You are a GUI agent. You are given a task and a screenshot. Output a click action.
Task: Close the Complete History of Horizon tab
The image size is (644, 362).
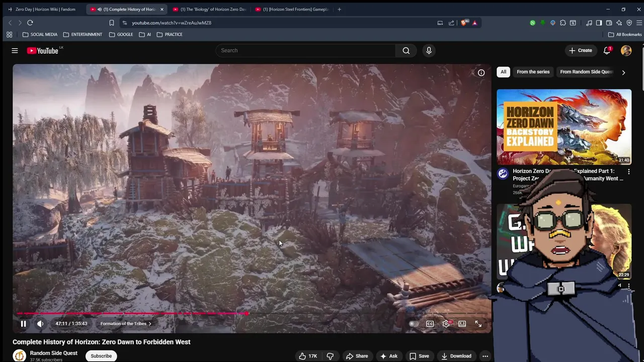click(x=162, y=9)
